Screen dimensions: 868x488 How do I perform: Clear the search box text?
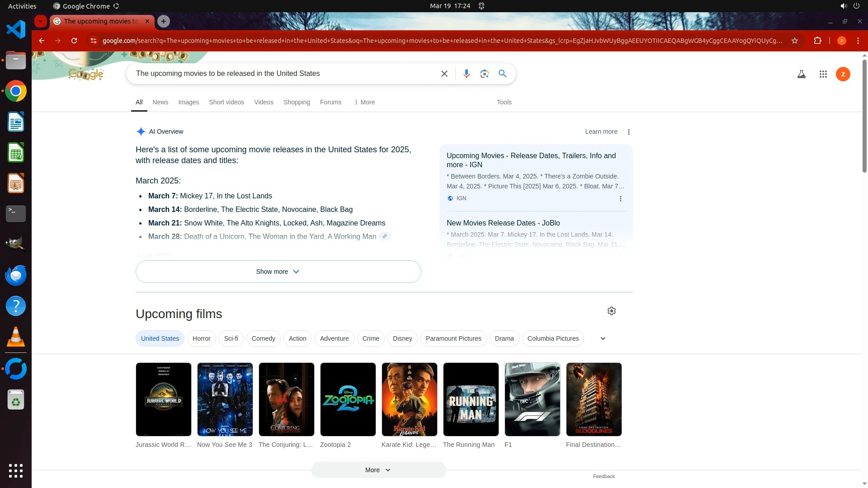coord(444,74)
